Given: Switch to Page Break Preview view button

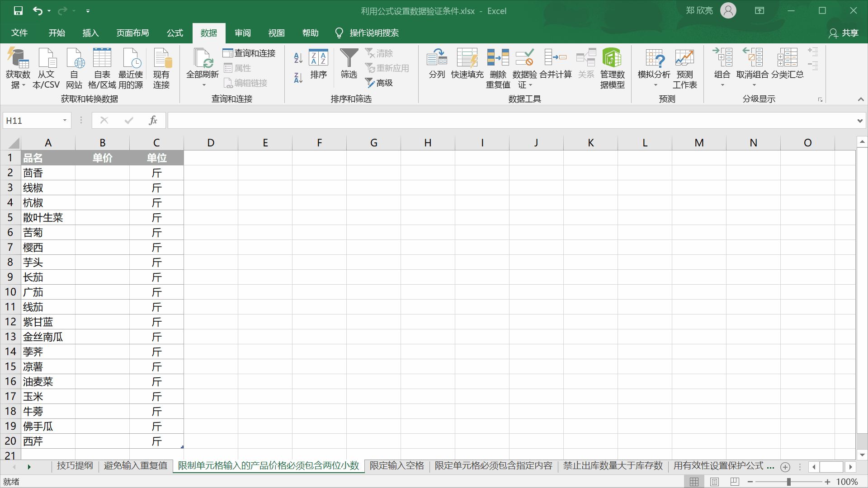Looking at the screenshot, I should [x=735, y=482].
